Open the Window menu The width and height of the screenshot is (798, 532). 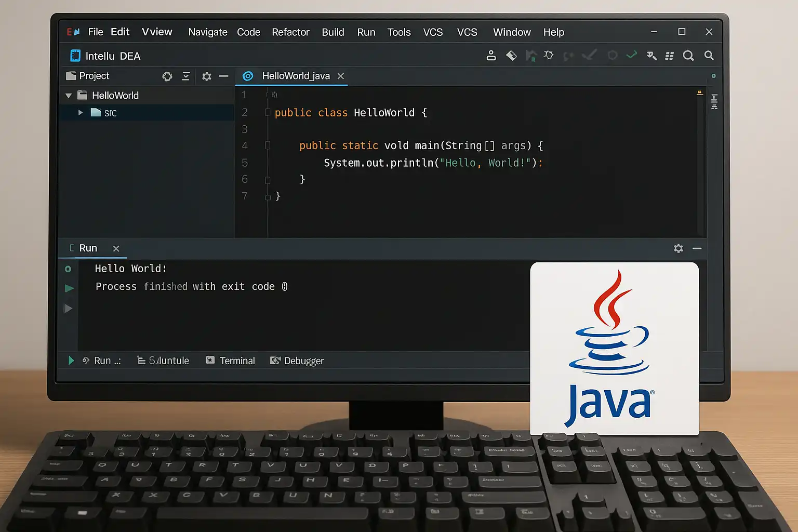512,32
